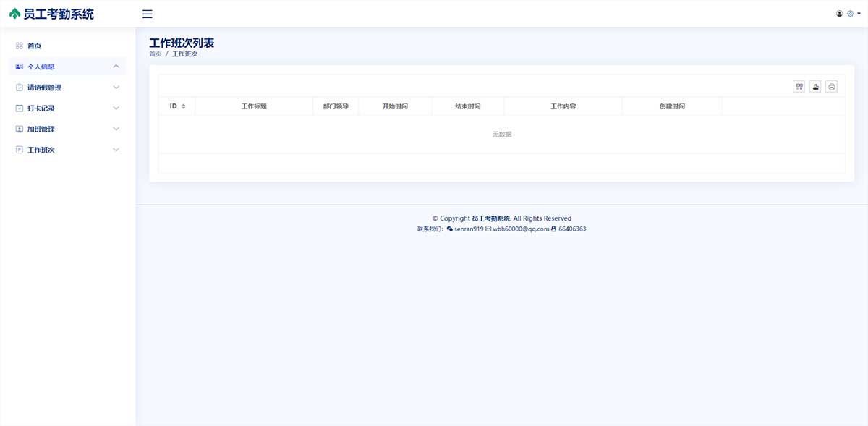The width and height of the screenshot is (868, 426).
Task: Expand the 请销假管理 sidebar menu
Action: (x=116, y=88)
